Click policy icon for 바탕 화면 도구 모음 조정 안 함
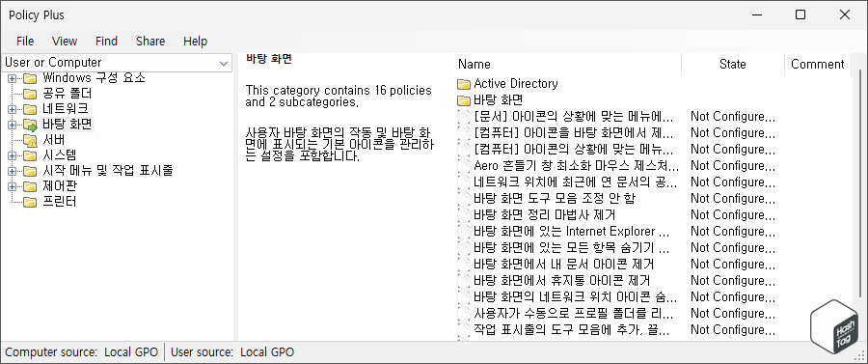Viewport: 868px width, 364px height. click(464, 199)
